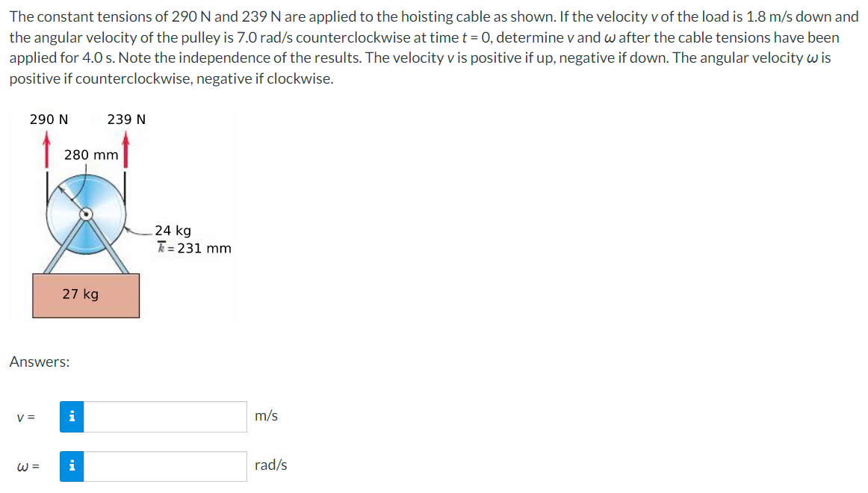Click the Answers: heading text
868x493 pixels.
(x=40, y=362)
